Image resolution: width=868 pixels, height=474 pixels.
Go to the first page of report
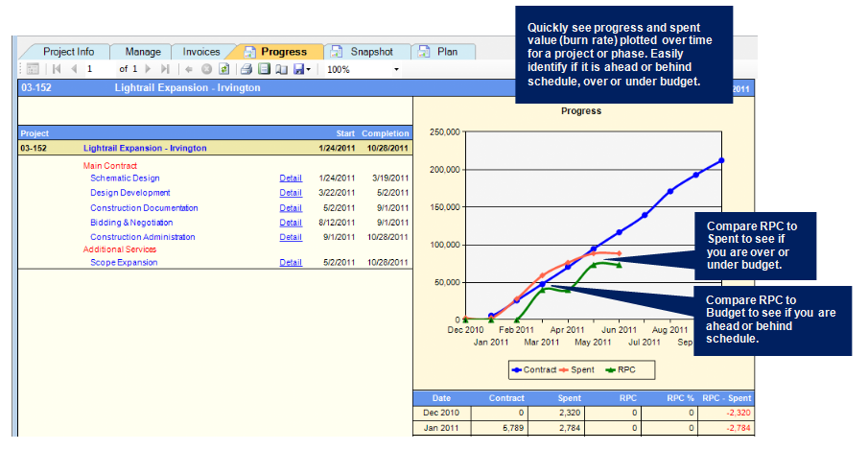click(58, 69)
